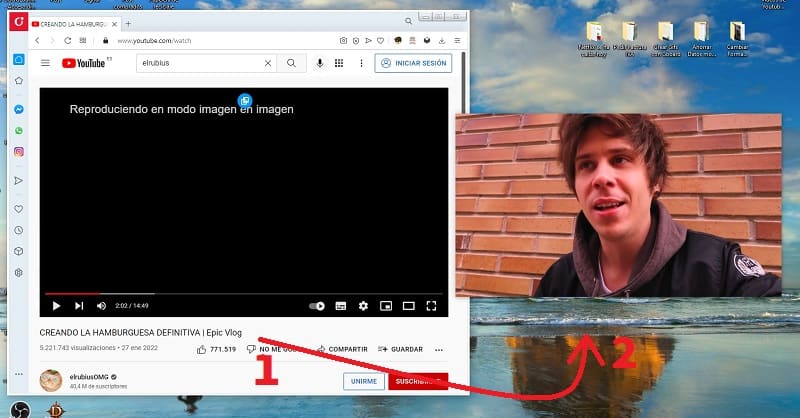Bookmark page with the heart icon
Image resolution: width=800 pixels, height=418 pixels.
pyautogui.click(x=381, y=40)
